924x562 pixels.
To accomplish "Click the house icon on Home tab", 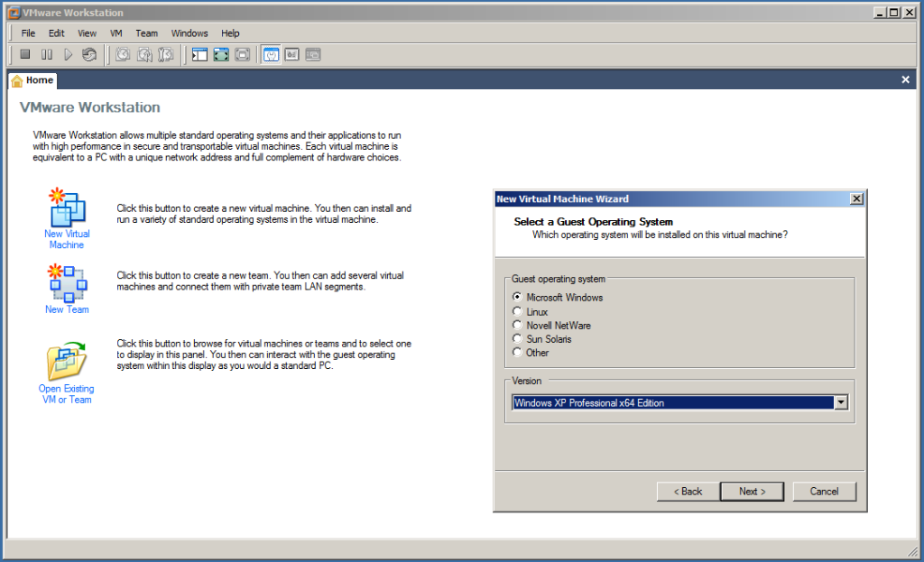I will 17,80.
